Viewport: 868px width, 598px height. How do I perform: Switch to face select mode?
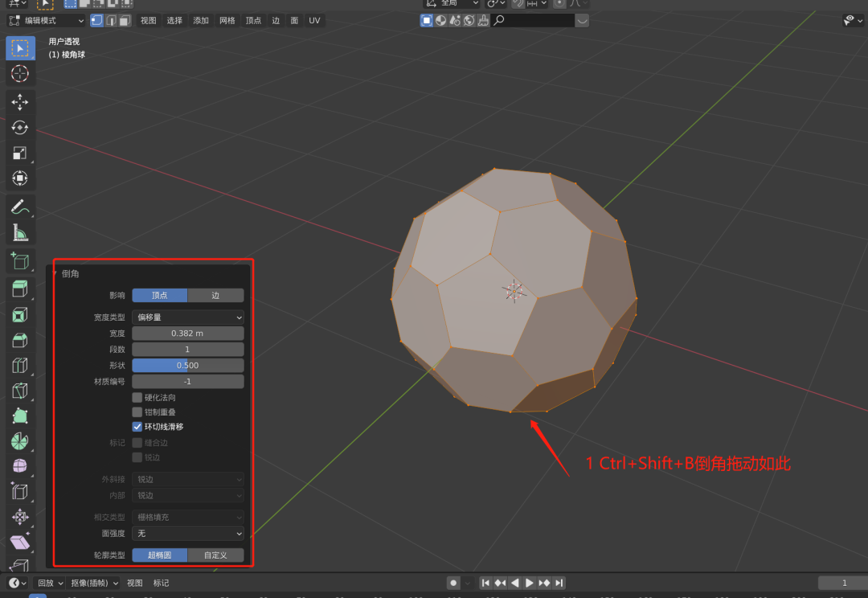tap(125, 20)
